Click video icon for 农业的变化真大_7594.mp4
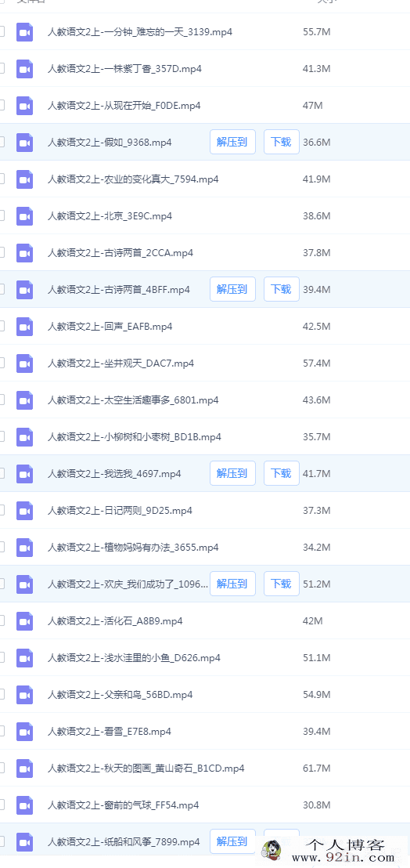The width and height of the screenshot is (410, 868). tap(25, 179)
